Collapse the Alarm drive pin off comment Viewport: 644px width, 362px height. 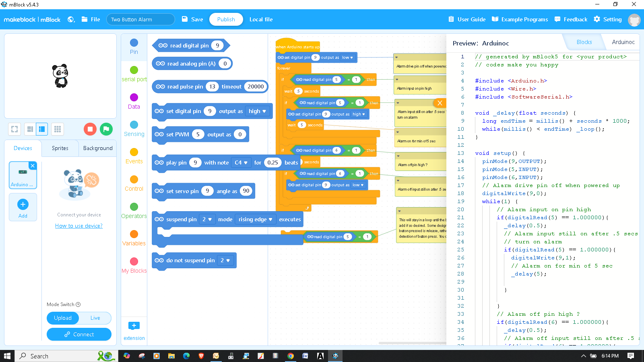click(396, 57)
